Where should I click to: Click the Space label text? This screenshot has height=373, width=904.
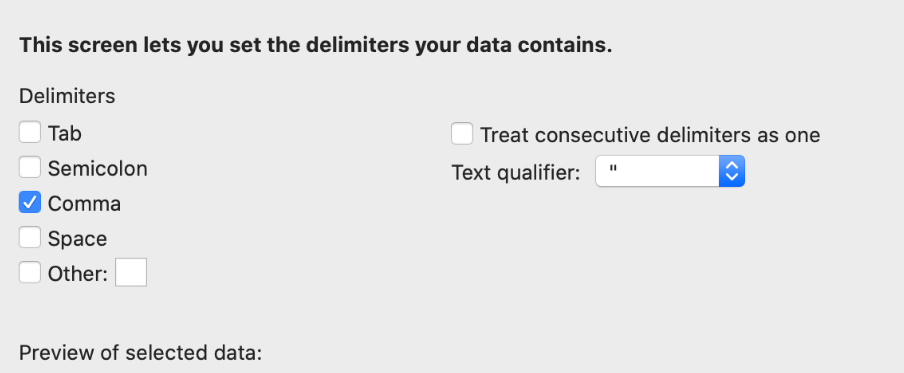point(77,239)
